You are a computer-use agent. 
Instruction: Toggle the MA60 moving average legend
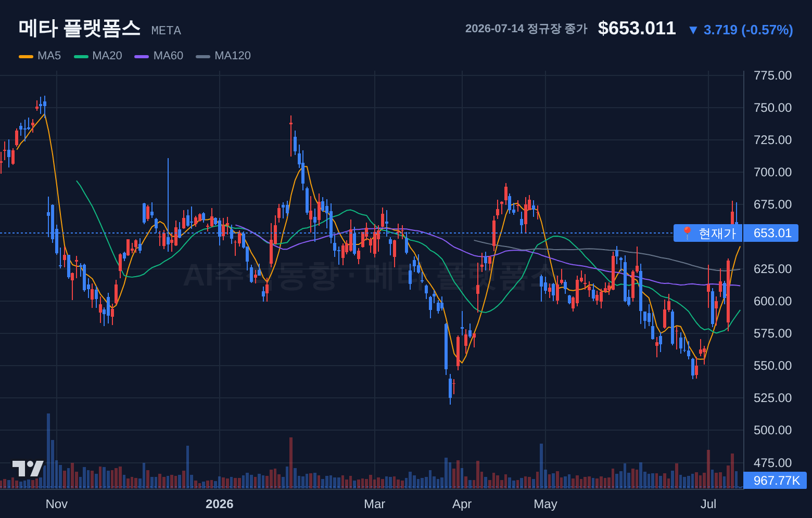point(159,56)
